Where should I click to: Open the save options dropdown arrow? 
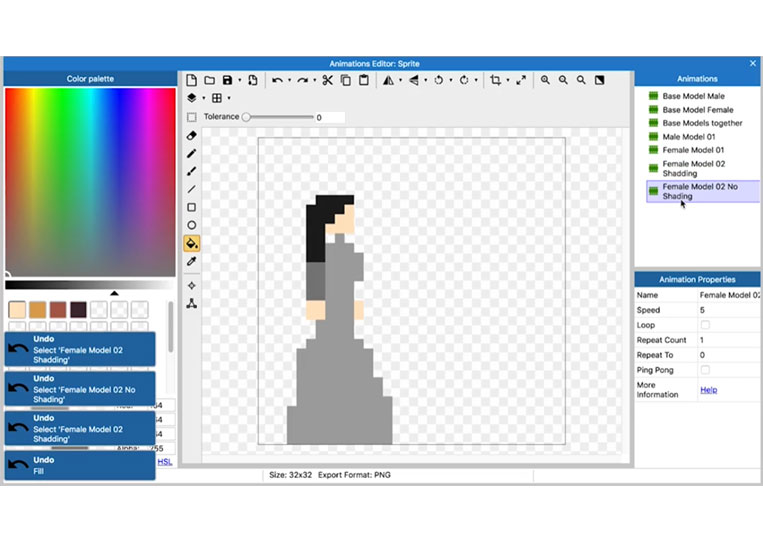[239, 80]
